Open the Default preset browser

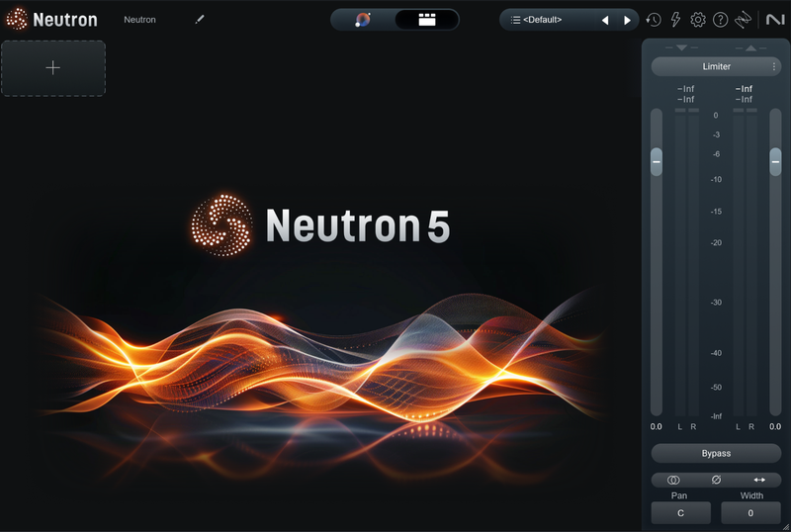click(549, 20)
